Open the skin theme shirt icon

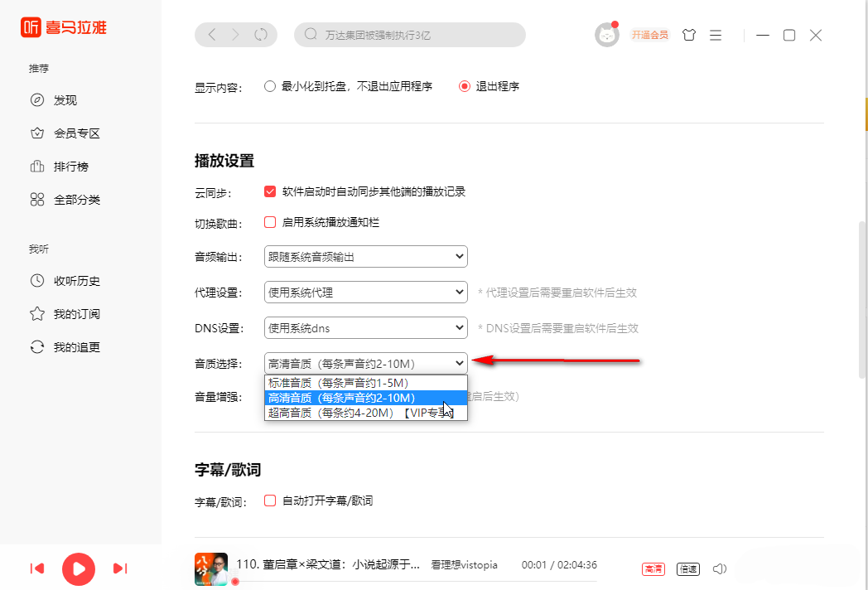coord(688,35)
